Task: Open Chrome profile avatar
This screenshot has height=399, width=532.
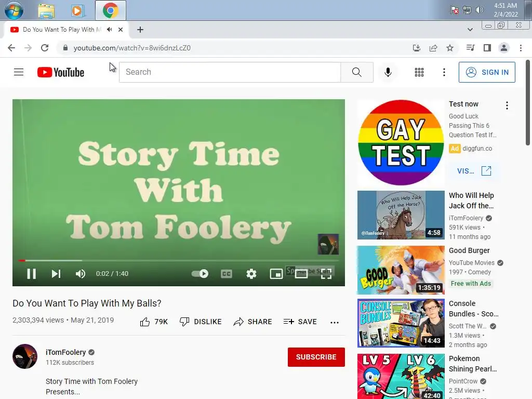Action: [x=504, y=48]
